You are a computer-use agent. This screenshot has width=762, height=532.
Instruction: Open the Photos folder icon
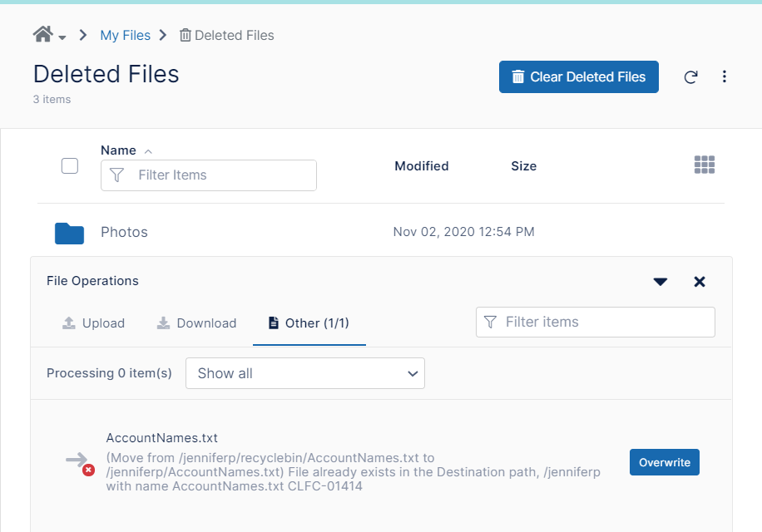[x=70, y=233]
